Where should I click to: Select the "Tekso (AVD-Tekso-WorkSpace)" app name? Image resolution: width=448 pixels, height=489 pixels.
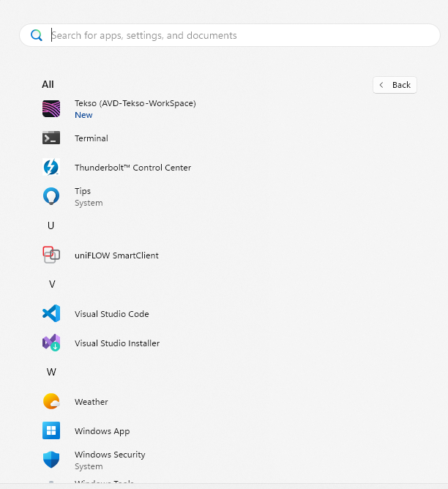135,103
